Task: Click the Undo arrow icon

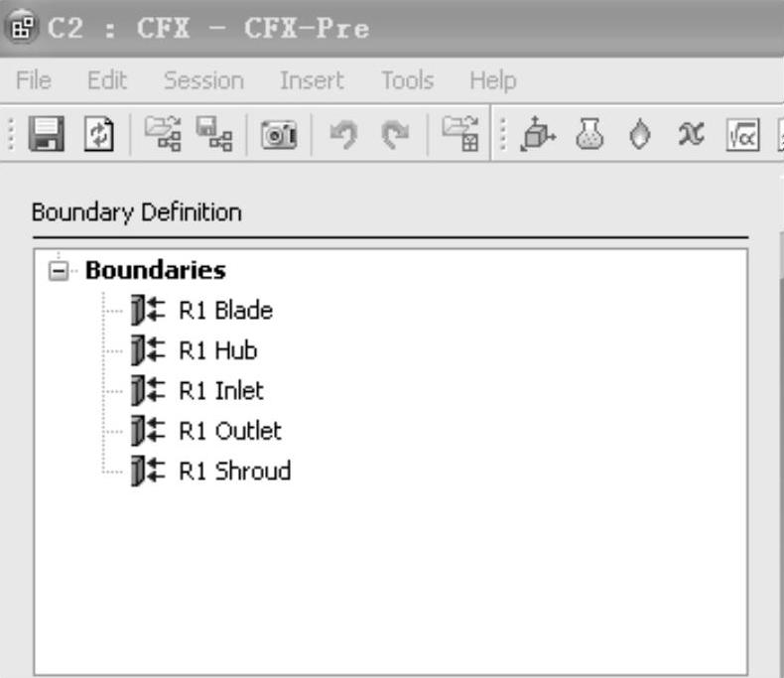Action: (344, 134)
